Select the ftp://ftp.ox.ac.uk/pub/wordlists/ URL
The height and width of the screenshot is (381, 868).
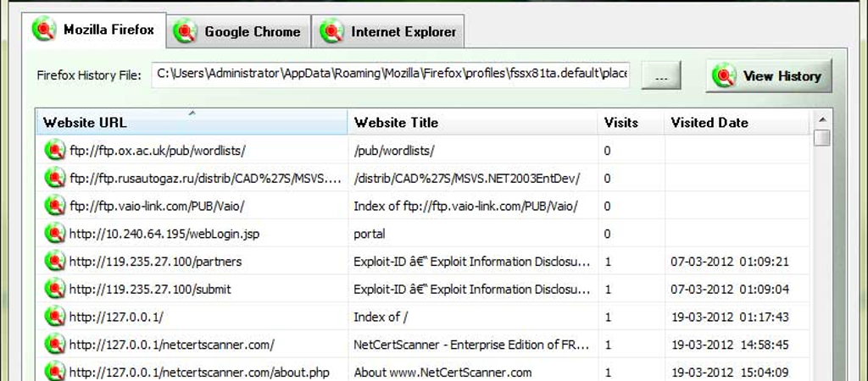(x=157, y=151)
